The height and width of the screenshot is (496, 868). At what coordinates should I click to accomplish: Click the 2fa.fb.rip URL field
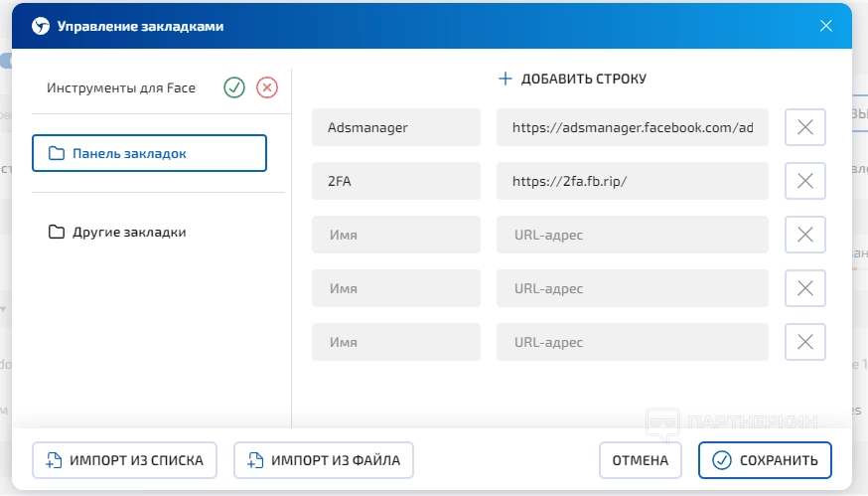[632, 181]
